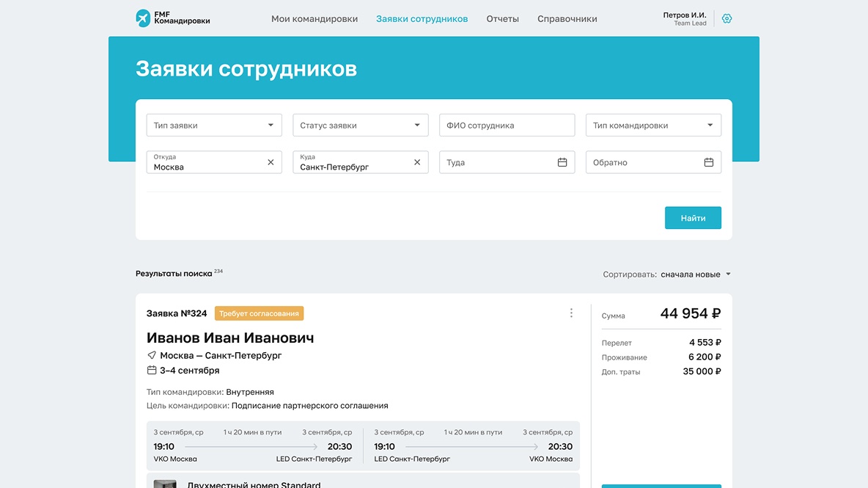The height and width of the screenshot is (488, 868).
Task: Open the Статус заявки dropdown
Action: [x=360, y=125]
